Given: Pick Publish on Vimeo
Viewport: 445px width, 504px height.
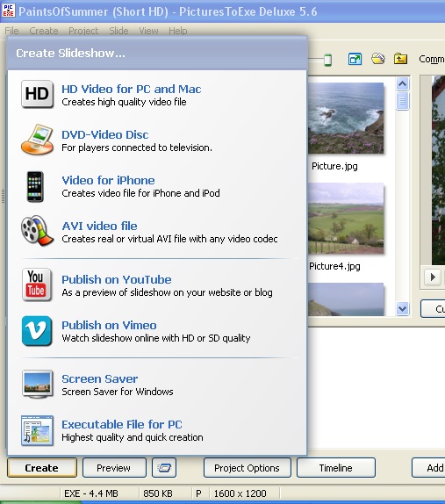Looking at the screenshot, I should pyautogui.click(x=109, y=325).
